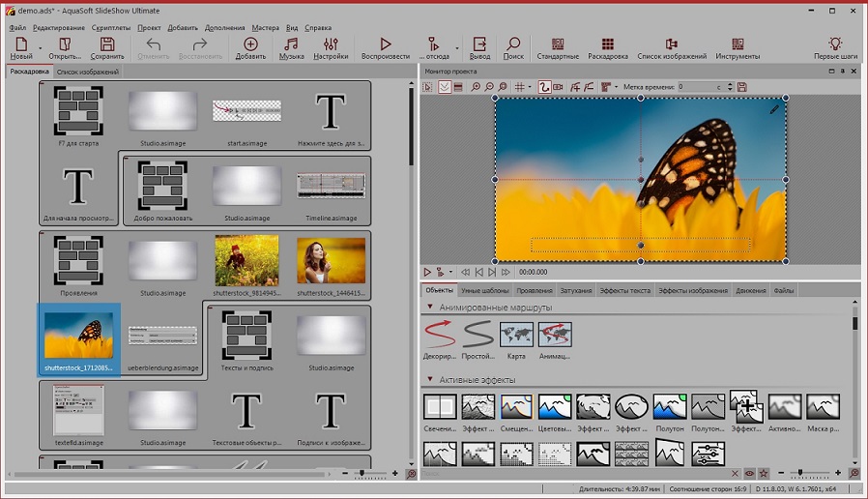Open the Редактирование menu
This screenshot has width=868, height=499.
coord(59,28)
